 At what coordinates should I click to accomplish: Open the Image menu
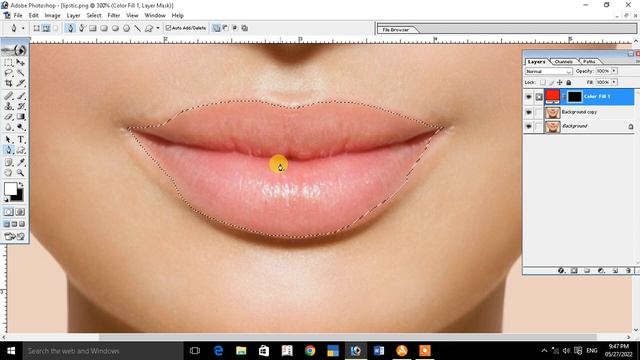click(x=52, y=16)
